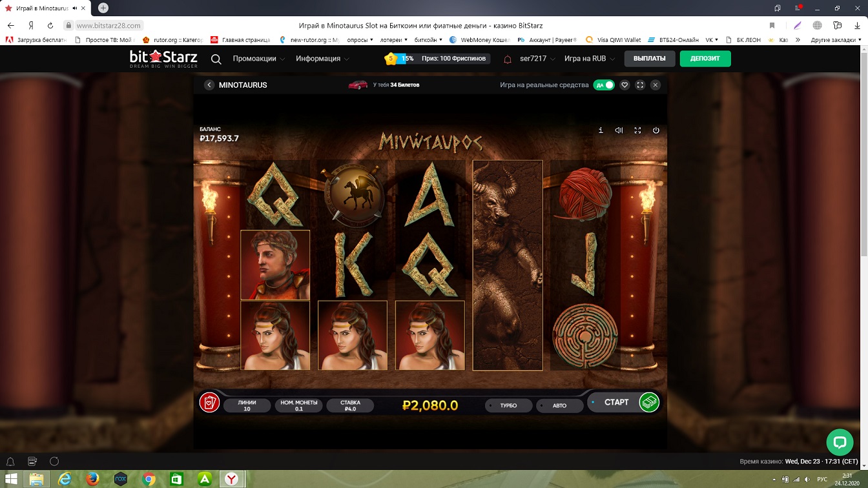Click the browser back arrow
The image size is (868, 488).
[10, 25]
